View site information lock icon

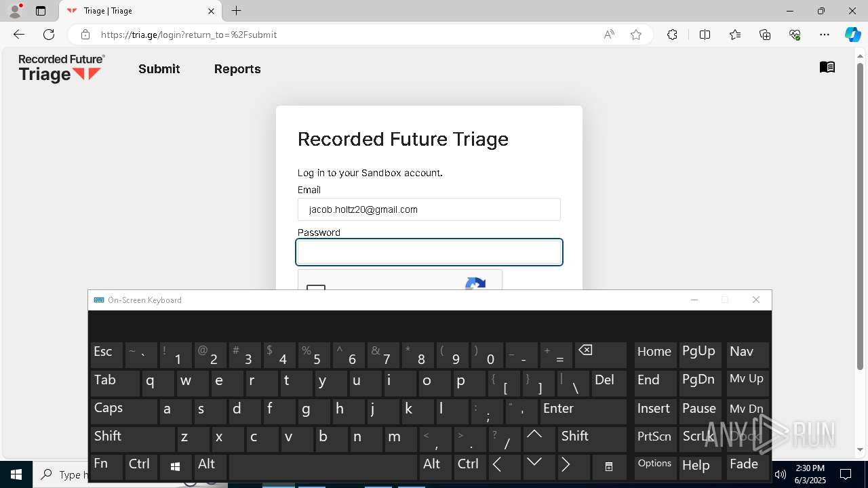pyautogui.click(x=85, y=35)
